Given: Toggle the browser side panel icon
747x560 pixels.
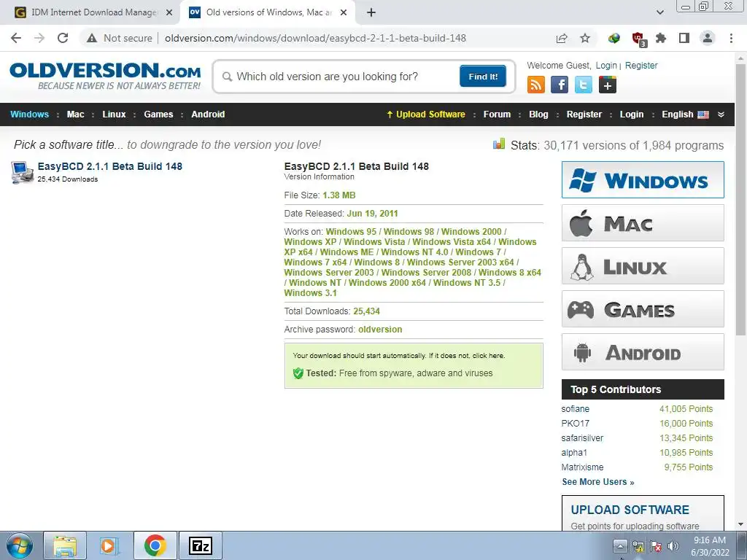Looking at the screenshot, I should [684, 38].
